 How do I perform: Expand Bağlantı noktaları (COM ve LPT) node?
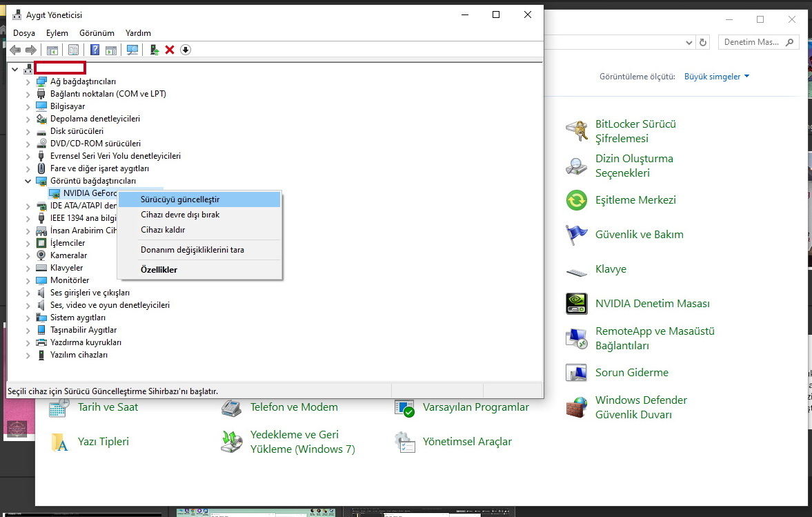[28, 94]
